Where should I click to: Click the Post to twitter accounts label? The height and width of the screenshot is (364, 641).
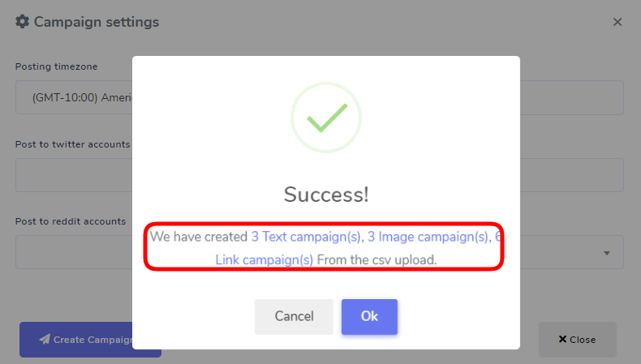pos(72,144)
